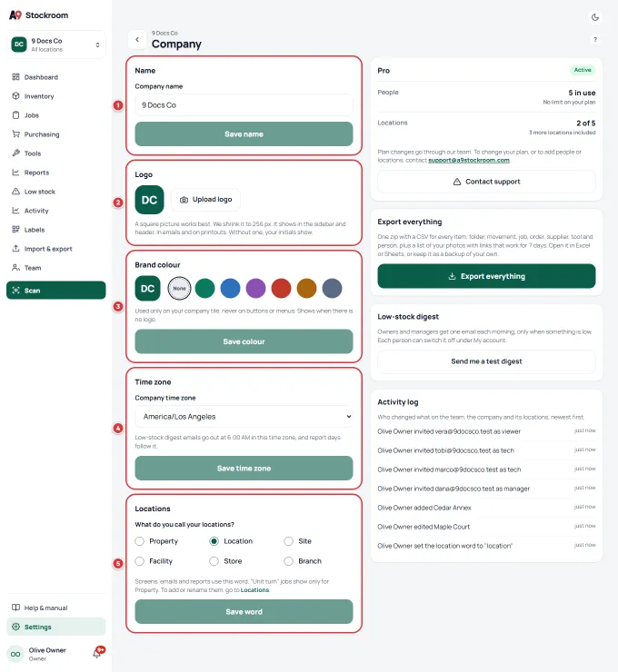The height and width of the screenshot is (672, 618).
Task: Open Import & export icon
Action: tap(15, 249)
